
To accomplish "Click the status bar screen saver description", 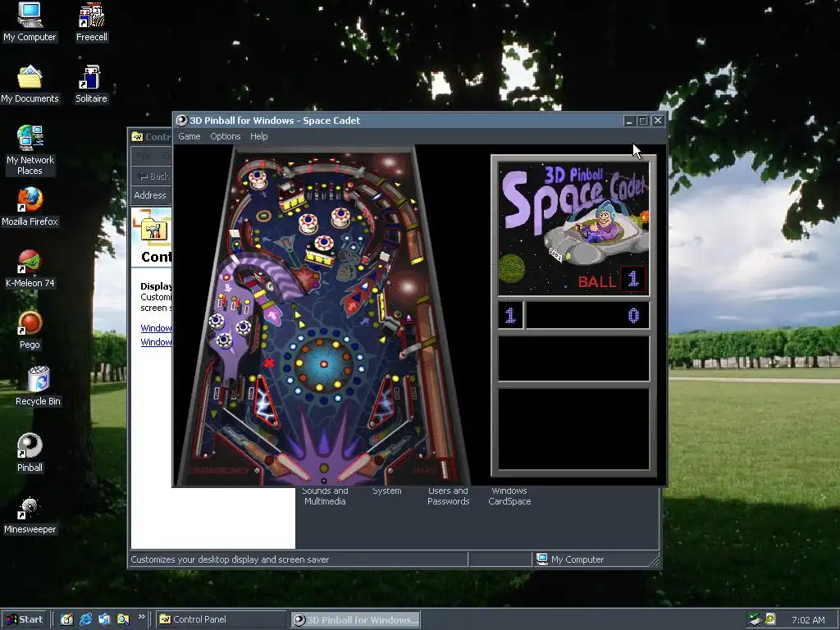I will click(x=230, y=559).
